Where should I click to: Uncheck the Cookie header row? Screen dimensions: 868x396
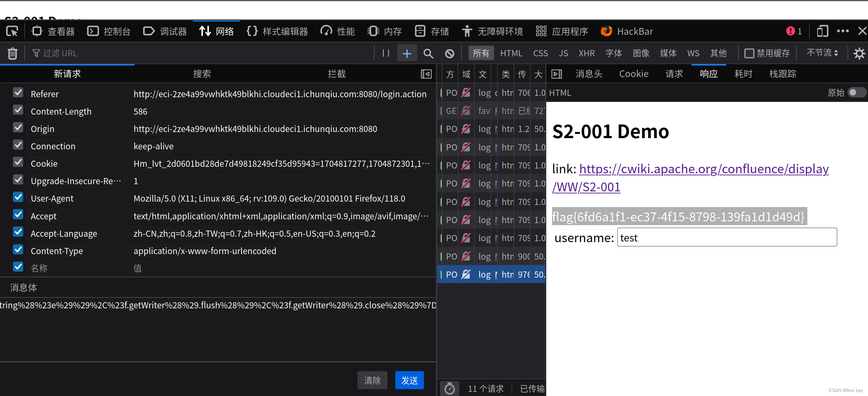18,162
